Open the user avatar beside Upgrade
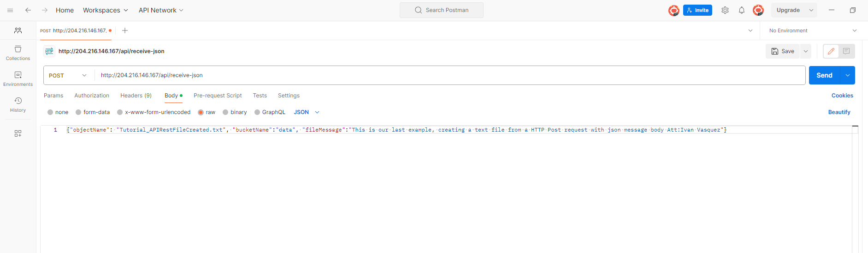Viewport: 868px width, 253px height. point(758,10)
